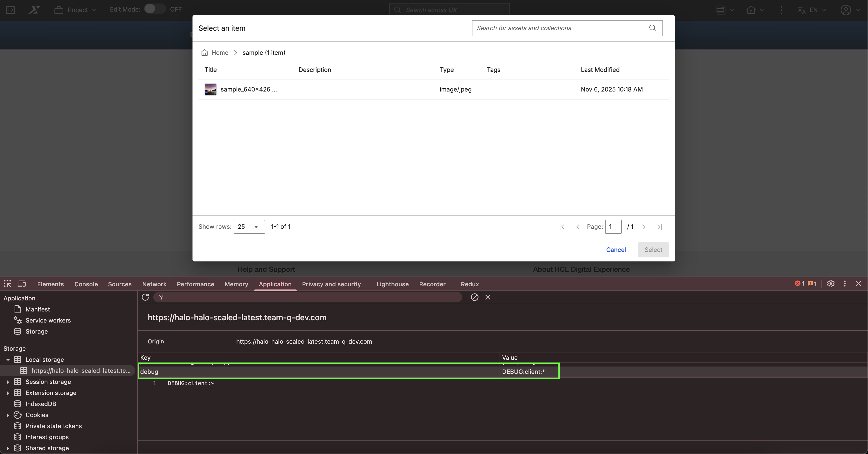Screen dimensions: 868x454
Task: Open DevTools settings gear
Action: click(x=831, y=284)
